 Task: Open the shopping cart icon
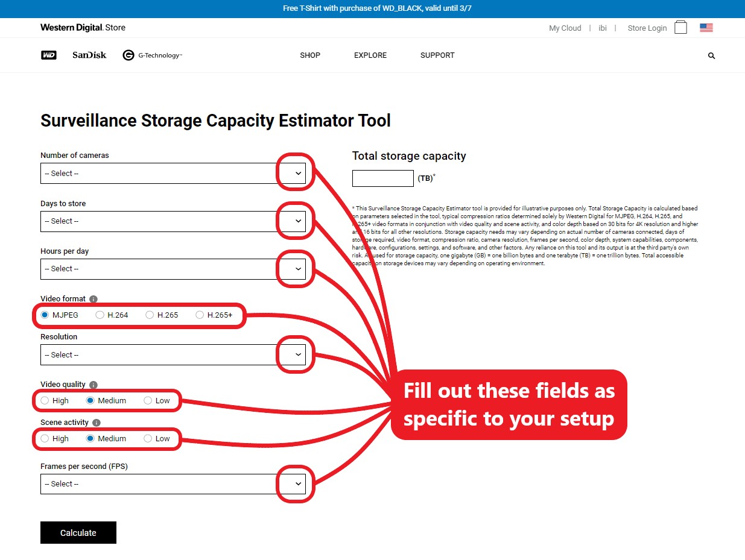[x=680, y=28]
